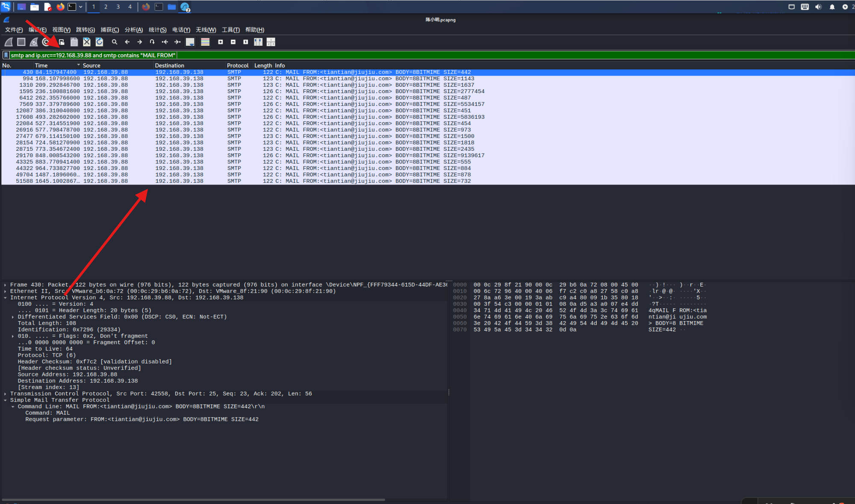Open the Find packet magnifier icon
Image resolution: width=855 pixels, height=504 pixels.
click(115, 42)
